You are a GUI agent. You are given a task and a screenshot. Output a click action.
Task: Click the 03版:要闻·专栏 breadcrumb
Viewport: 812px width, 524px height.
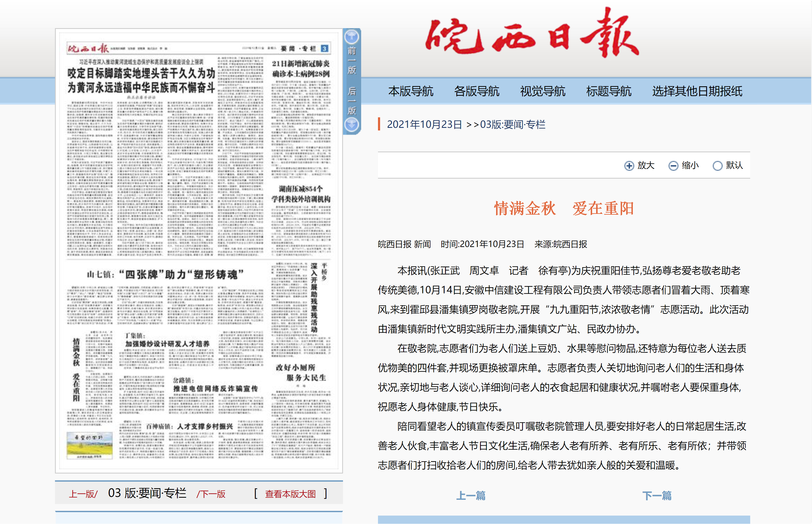(513, 124)
